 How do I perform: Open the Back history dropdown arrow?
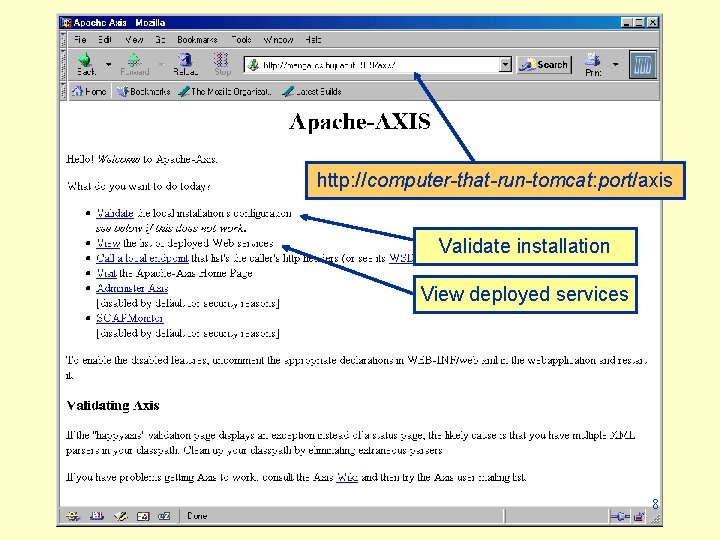point(108,64)
